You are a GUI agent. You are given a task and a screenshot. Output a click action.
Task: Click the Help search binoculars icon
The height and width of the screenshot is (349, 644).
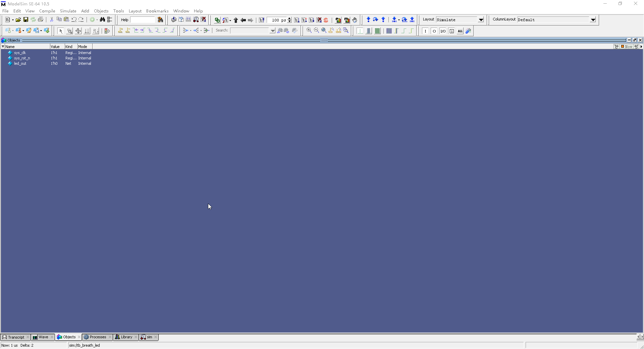pyautogui.click(x=160, y=20)
